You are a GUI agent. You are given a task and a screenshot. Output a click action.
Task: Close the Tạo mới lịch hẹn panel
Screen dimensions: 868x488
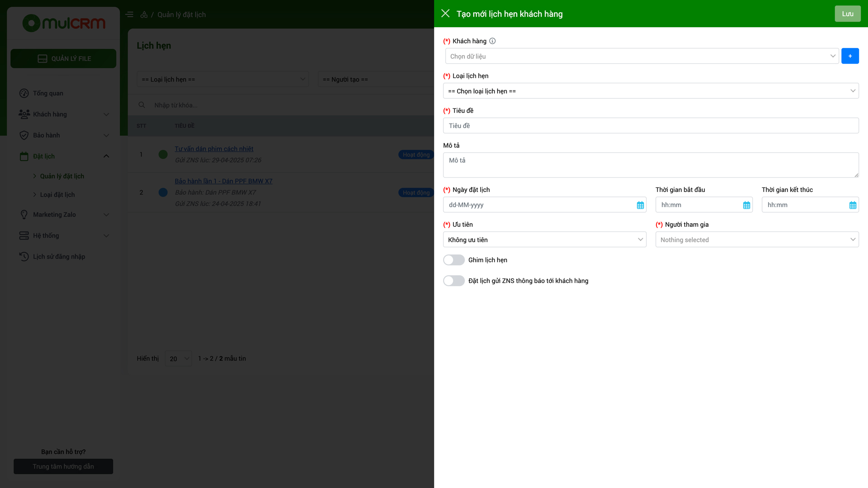point(445,14)
